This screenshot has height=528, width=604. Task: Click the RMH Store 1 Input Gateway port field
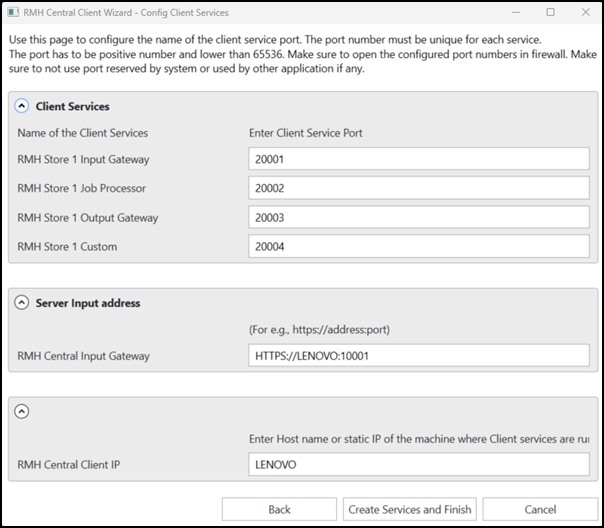[x=419, y=159]
